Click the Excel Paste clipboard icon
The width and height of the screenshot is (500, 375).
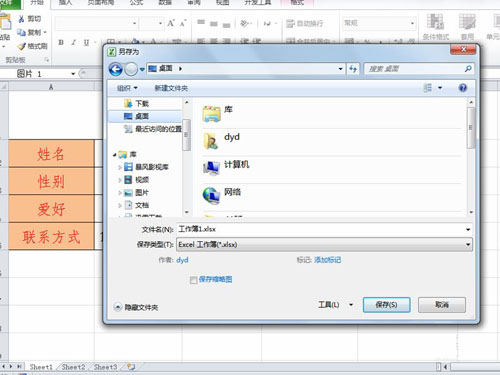[5, 22]
